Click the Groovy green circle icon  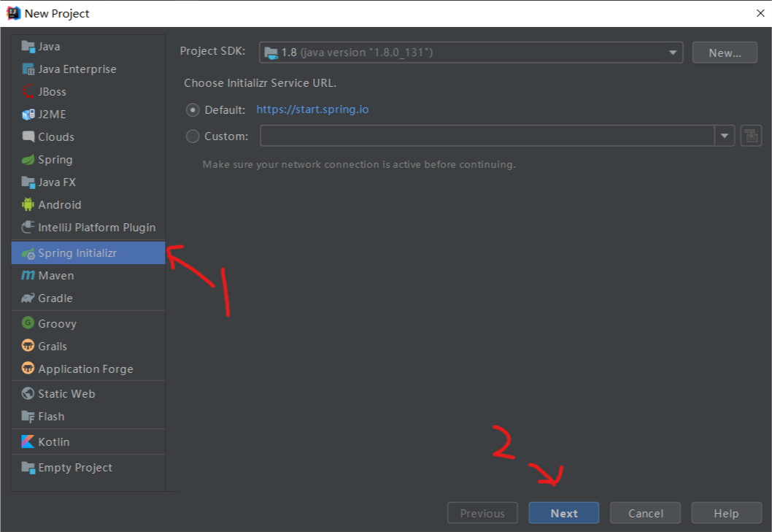pos(28,323)
